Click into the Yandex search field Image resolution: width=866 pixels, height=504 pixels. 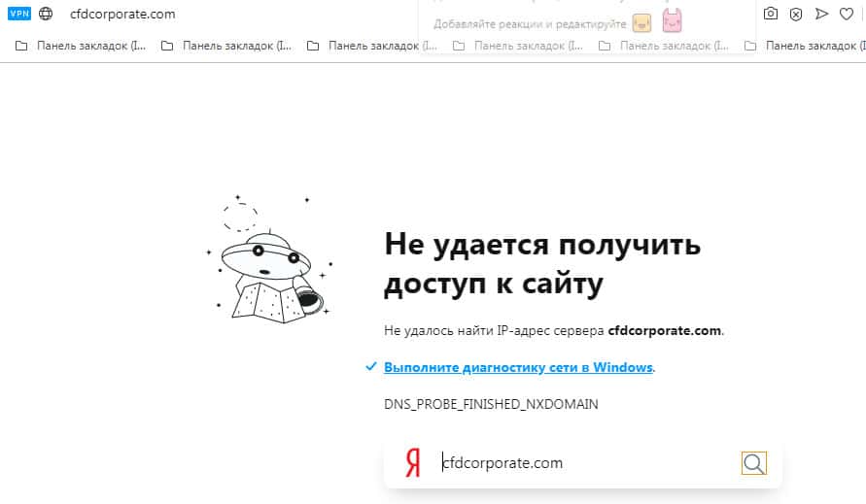tap(583, 463)
